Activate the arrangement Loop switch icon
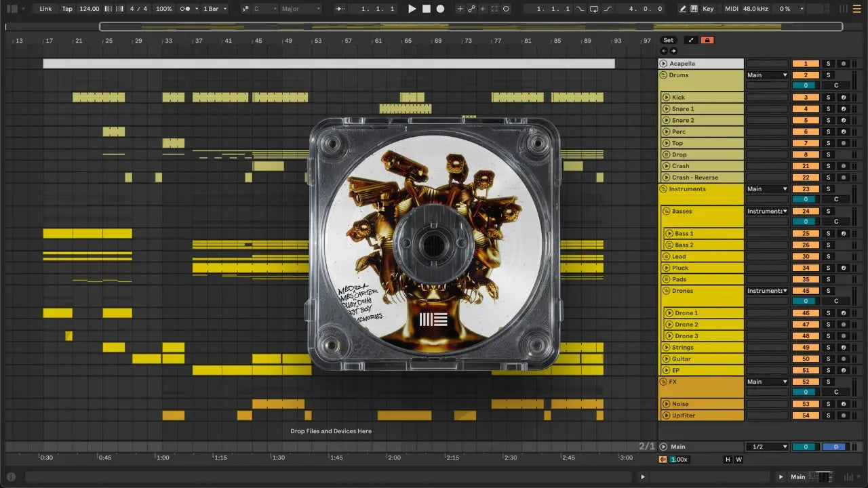This screenshot has height=488, width=868. (594, 9)
